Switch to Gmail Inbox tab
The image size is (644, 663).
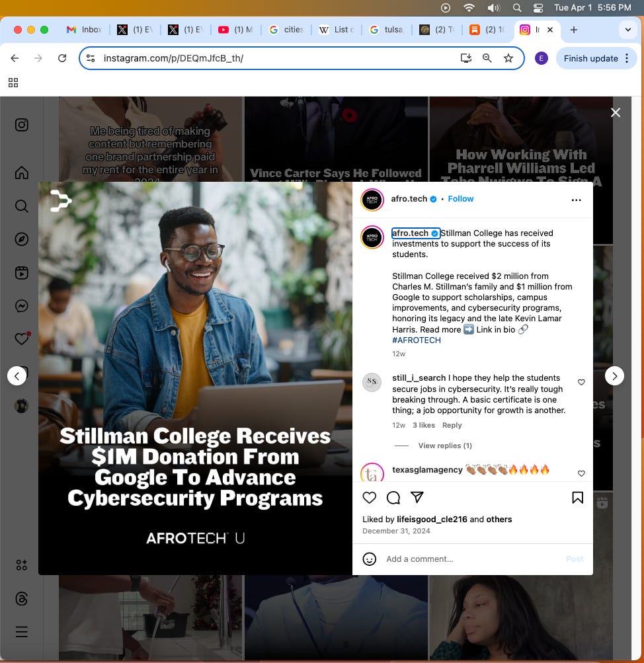click(84, 30)
